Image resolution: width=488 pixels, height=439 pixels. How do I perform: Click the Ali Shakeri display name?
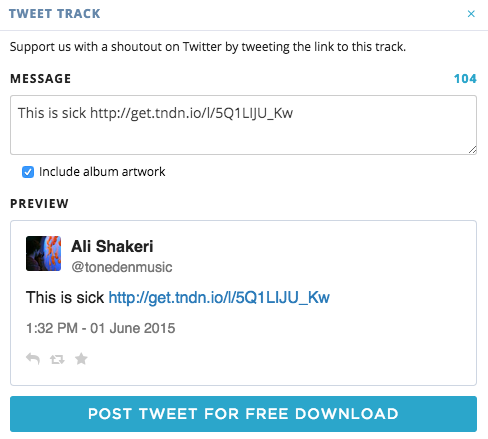tap(112, 246)
